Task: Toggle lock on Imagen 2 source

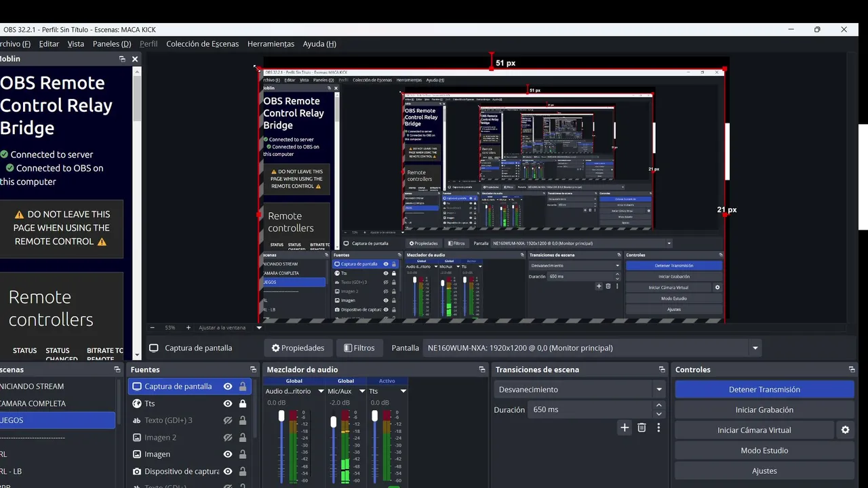Action: pyautogui.click(x=243, y=437)
